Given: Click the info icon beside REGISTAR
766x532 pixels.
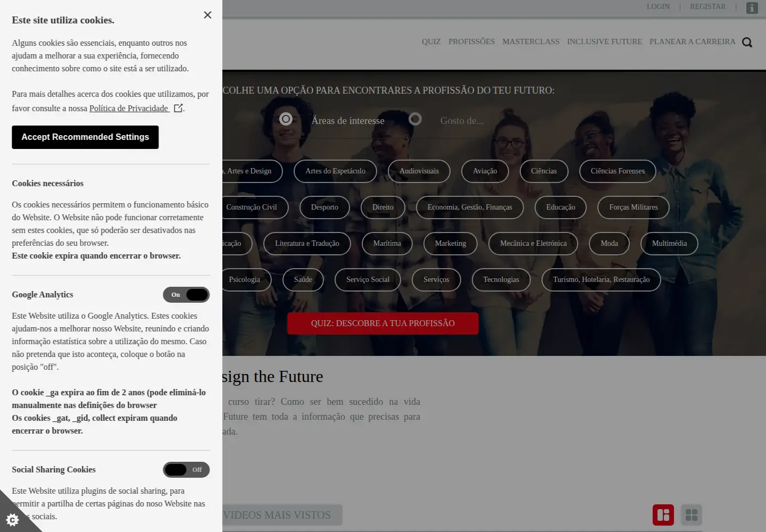Looking at the screenshot, I should (752, 8).
